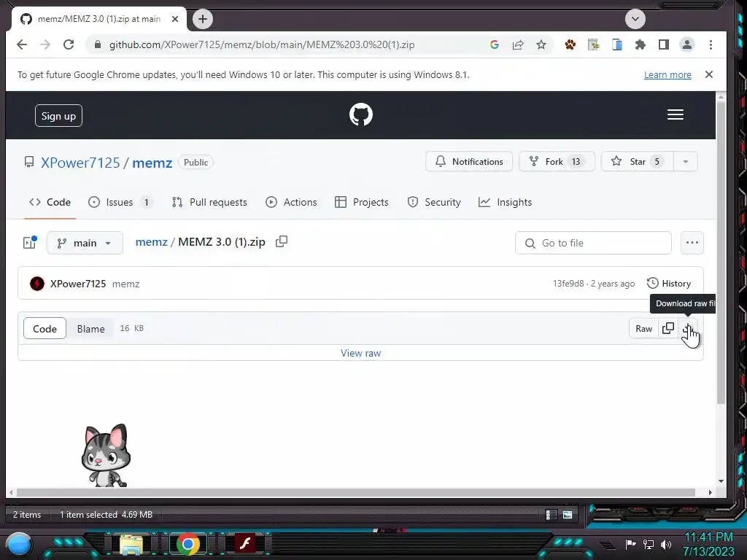Click the Raw button

[x=643, y=329]
